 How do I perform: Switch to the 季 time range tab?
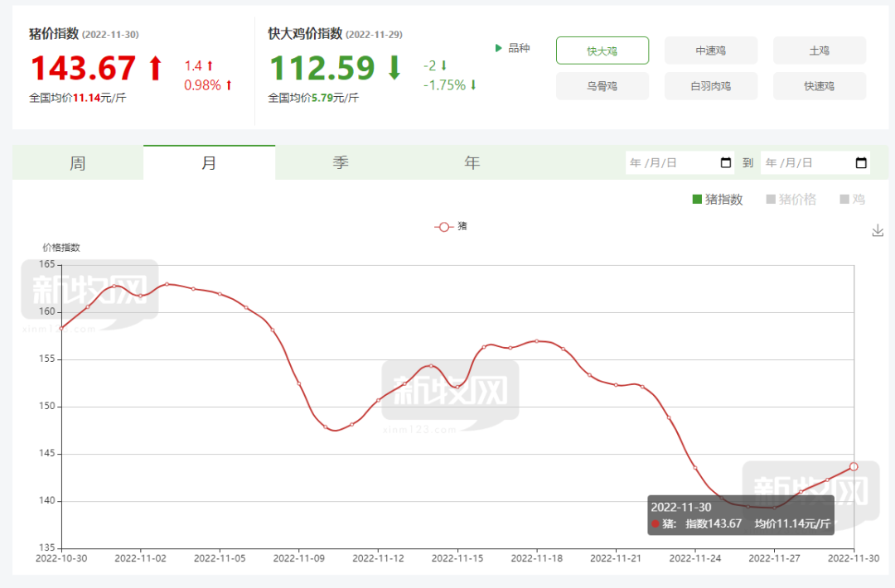[x=341, y=163]
